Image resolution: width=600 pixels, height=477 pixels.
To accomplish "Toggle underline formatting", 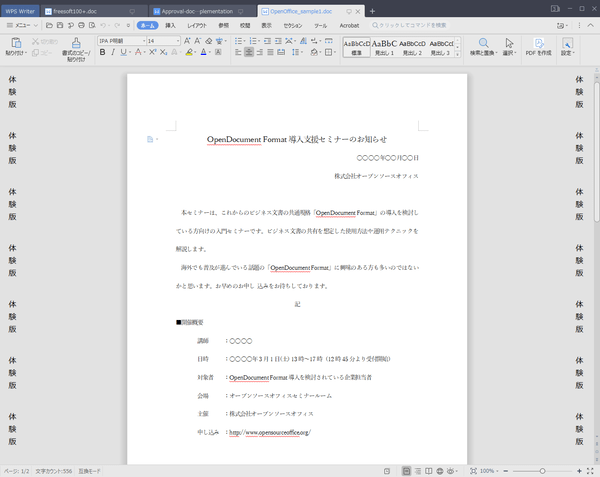I will pos(124,52).
